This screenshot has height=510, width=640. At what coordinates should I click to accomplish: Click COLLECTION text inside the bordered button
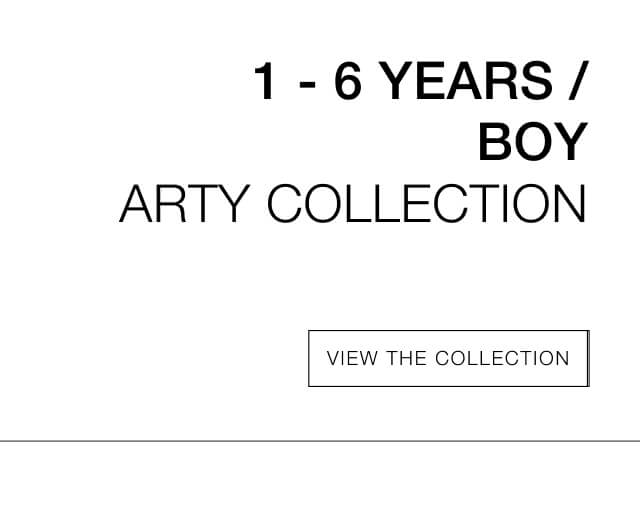502,358
